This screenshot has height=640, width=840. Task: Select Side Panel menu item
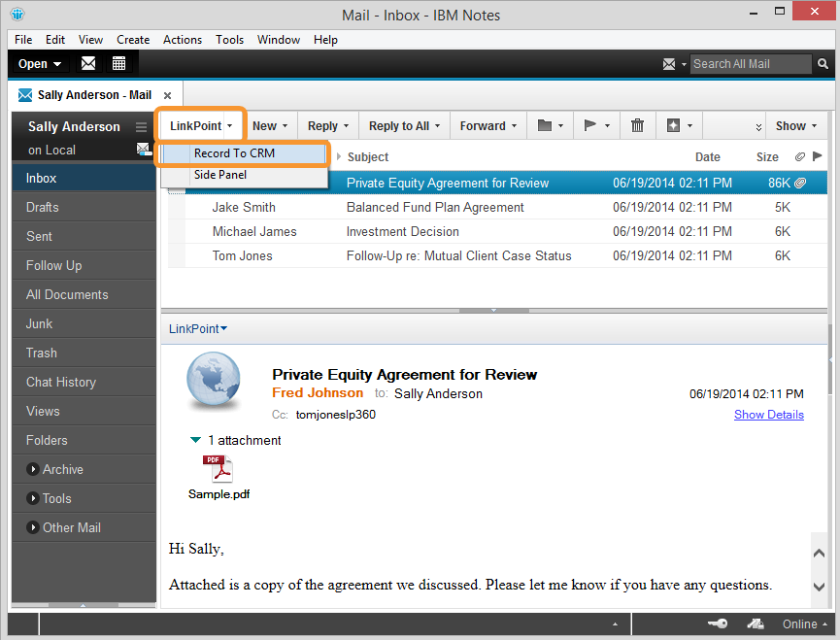point(245,175)
